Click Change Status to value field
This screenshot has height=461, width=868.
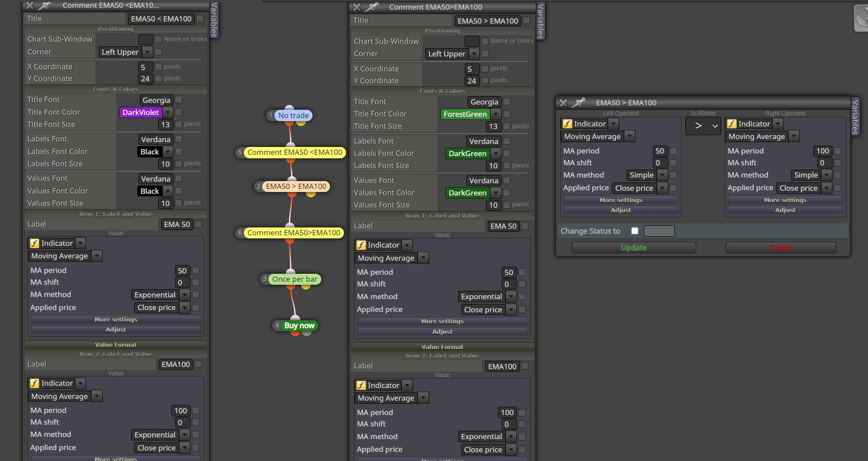pyautogui.click(x=659, y=231)
